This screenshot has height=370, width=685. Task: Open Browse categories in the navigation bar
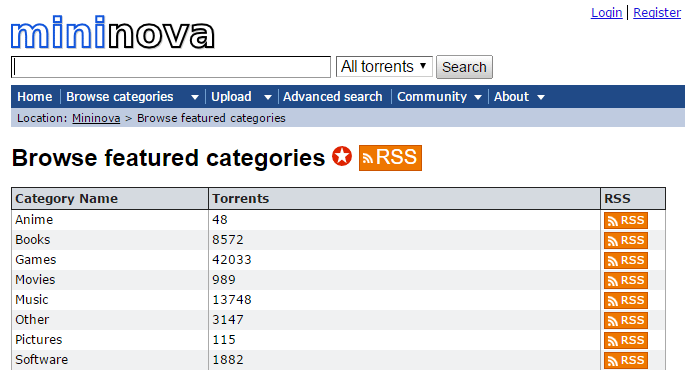pos(120,97)
